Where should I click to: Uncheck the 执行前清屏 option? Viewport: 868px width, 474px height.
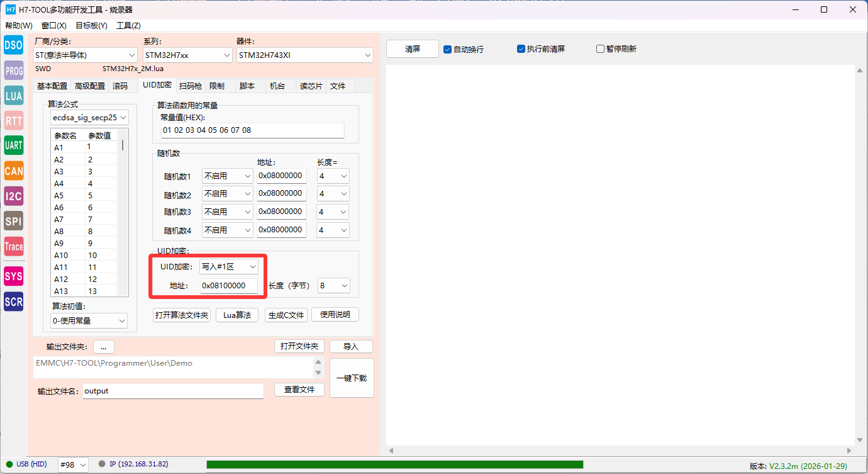coord(521,49)
